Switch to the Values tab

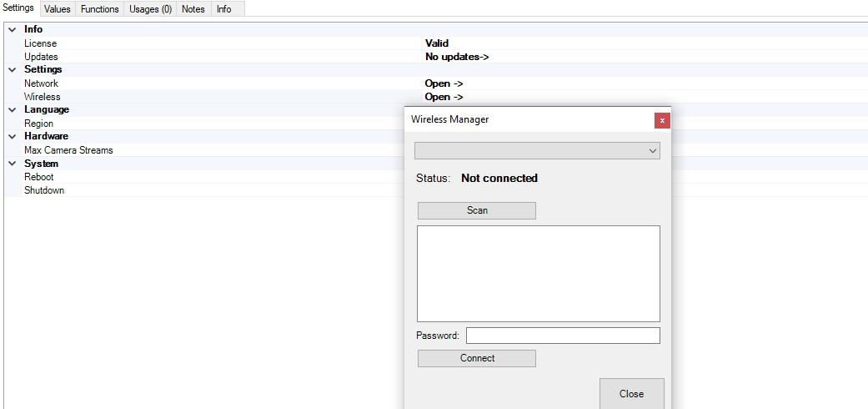[57, 9]
